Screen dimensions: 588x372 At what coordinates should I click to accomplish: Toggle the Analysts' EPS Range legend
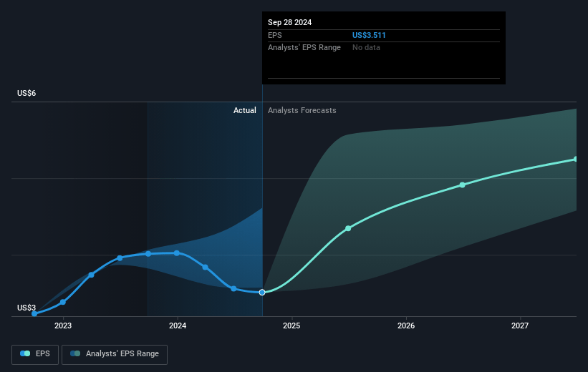point(115,354)
